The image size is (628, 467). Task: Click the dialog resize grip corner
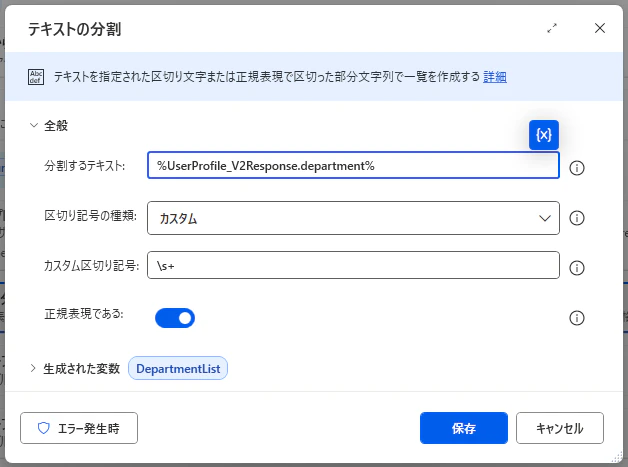point(618,457)
